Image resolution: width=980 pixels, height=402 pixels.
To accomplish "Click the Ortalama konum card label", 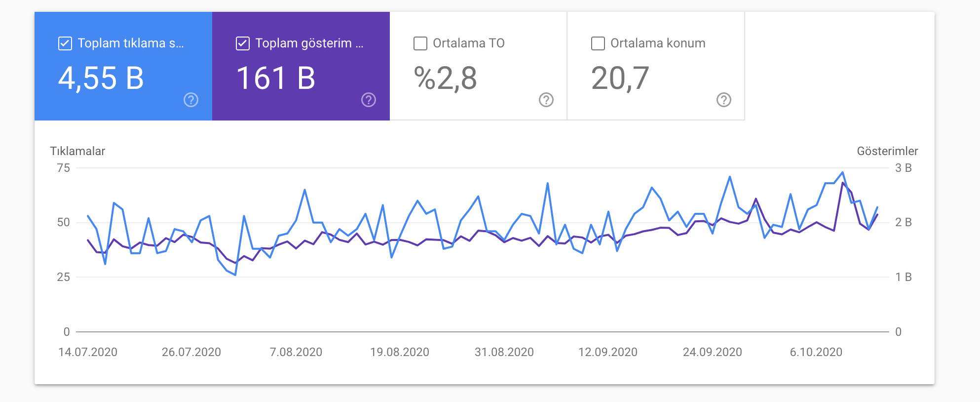I will click(x=658, y=43).
